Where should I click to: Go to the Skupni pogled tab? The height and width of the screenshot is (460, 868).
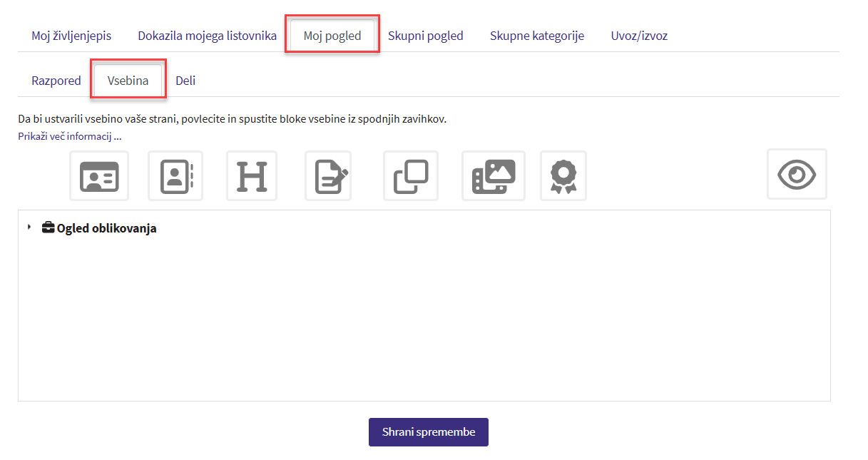click(425, 36)
